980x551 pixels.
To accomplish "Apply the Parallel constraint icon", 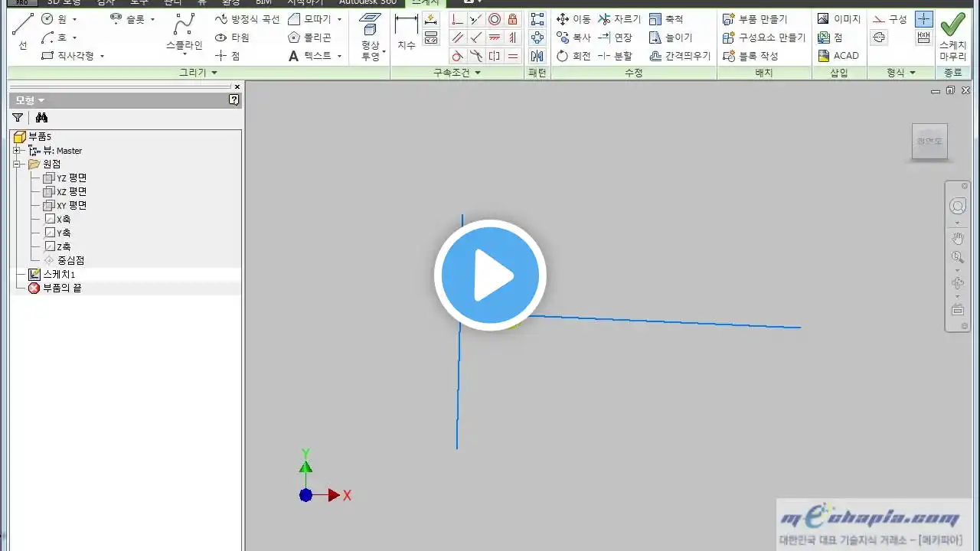I will click(457, 37).
